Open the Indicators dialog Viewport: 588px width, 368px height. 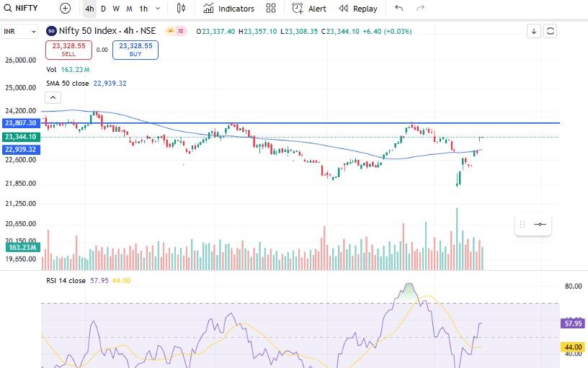tap(228, 8)
